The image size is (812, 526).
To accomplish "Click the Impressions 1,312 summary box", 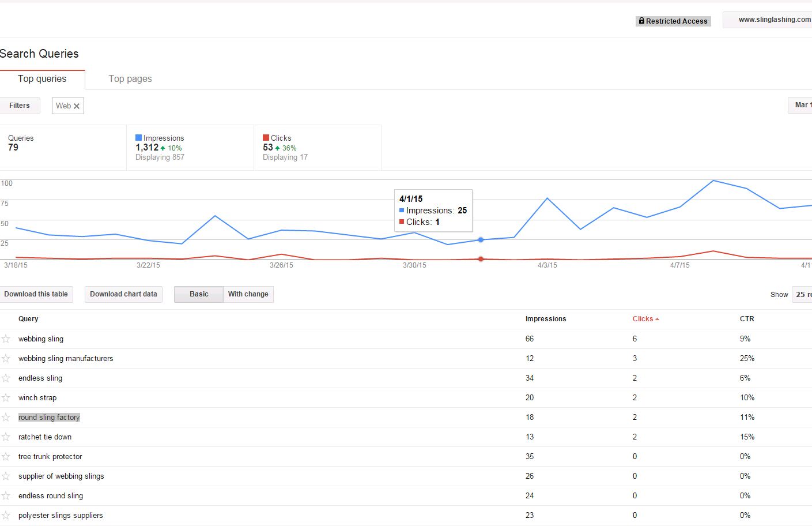I will pyautogui.click(x=190, y=148).
